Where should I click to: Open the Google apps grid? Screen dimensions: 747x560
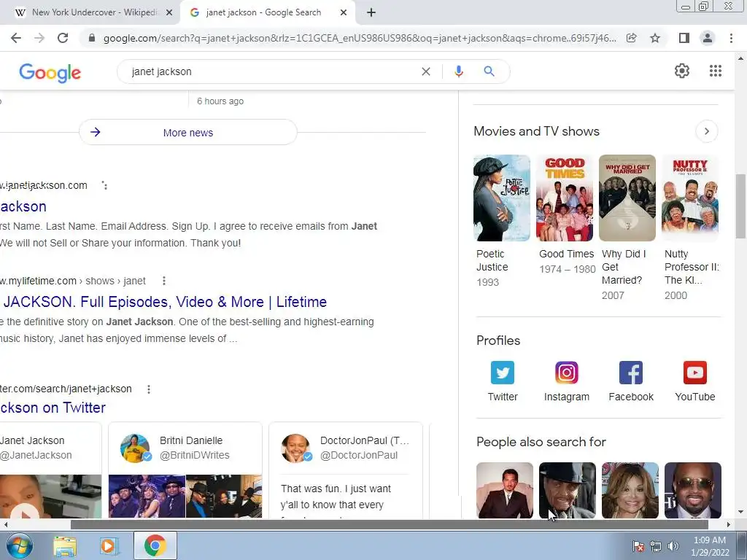716,71
